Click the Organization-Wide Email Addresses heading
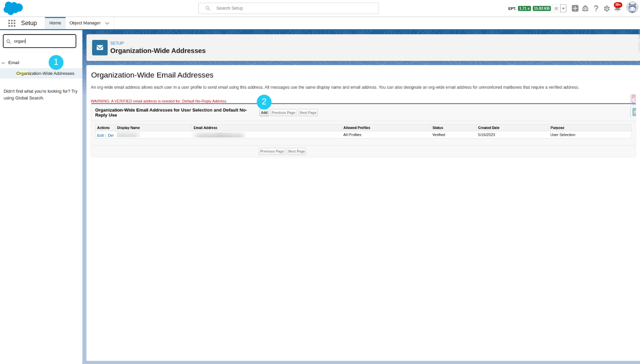The height and width of the screenshot is (364, 640). [x=152, y=75]
